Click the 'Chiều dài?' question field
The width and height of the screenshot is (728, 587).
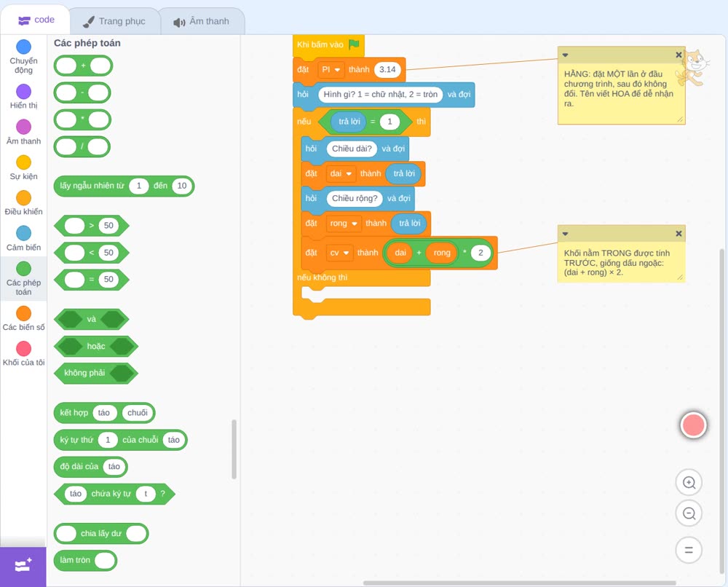tap(352, 149)
